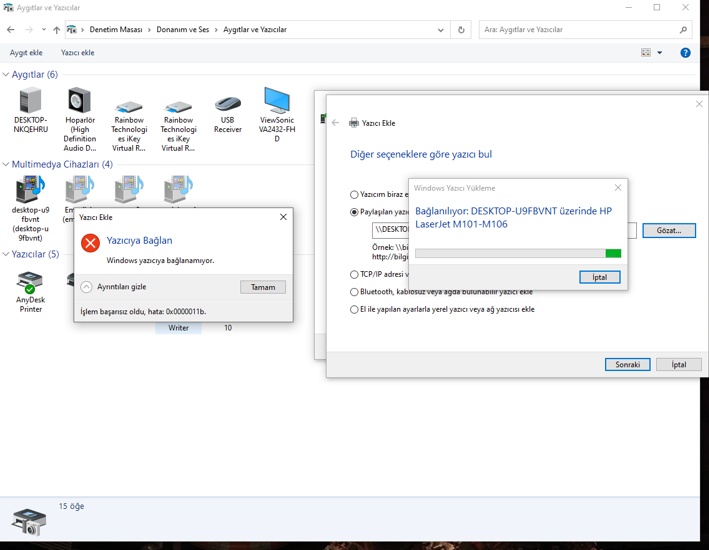
Task: Select the fourth multimedia device icon
Action: pyautogui.click(x=179, y=188)
